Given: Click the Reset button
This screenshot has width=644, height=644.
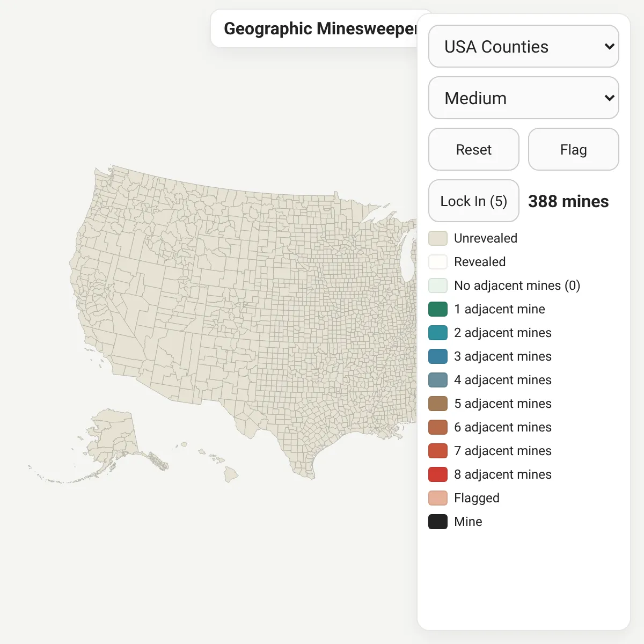Looking at the screenshot, I should click(x=474, y=149).
